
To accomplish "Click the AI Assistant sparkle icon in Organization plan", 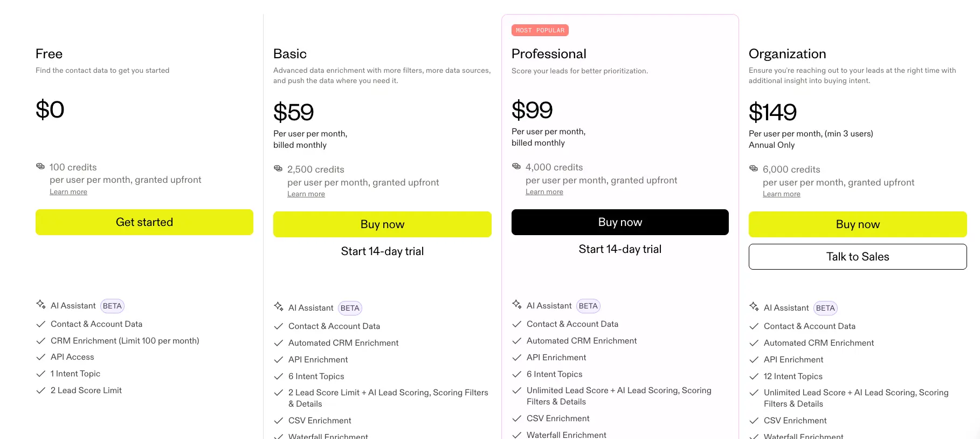I will click(x=754, y=307).
